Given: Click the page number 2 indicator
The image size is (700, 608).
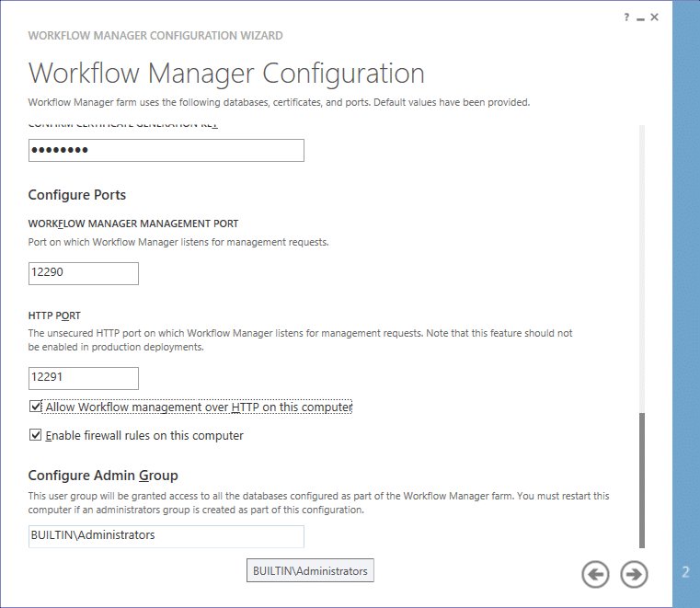Looking at the screenshot, I should click(686, 572).
